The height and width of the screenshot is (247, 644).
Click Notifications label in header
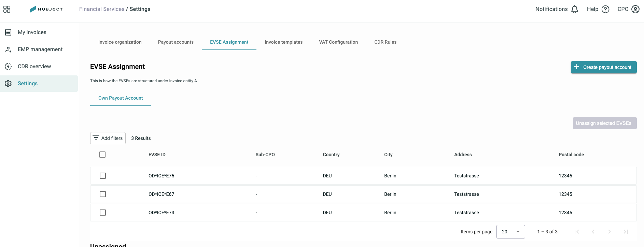pos(551,9)
